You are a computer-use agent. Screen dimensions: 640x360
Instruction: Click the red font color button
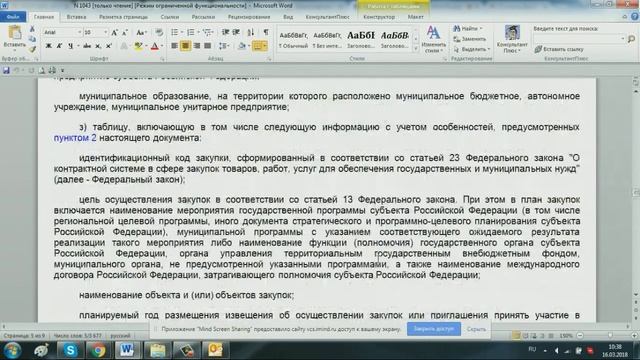coord(154,46)
